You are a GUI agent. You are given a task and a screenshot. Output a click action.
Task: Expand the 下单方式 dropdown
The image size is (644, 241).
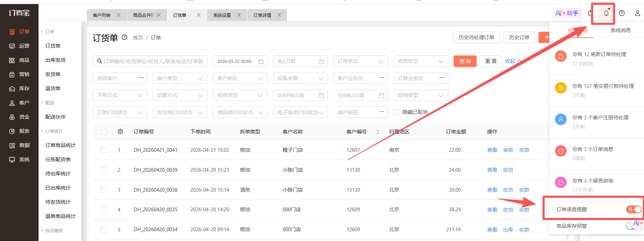click(x=120, y=95)
